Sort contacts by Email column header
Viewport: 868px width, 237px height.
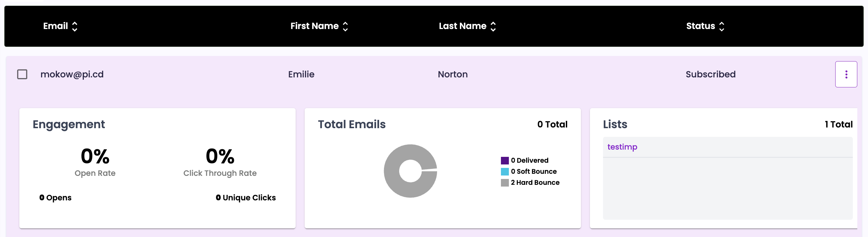point(56,26)
